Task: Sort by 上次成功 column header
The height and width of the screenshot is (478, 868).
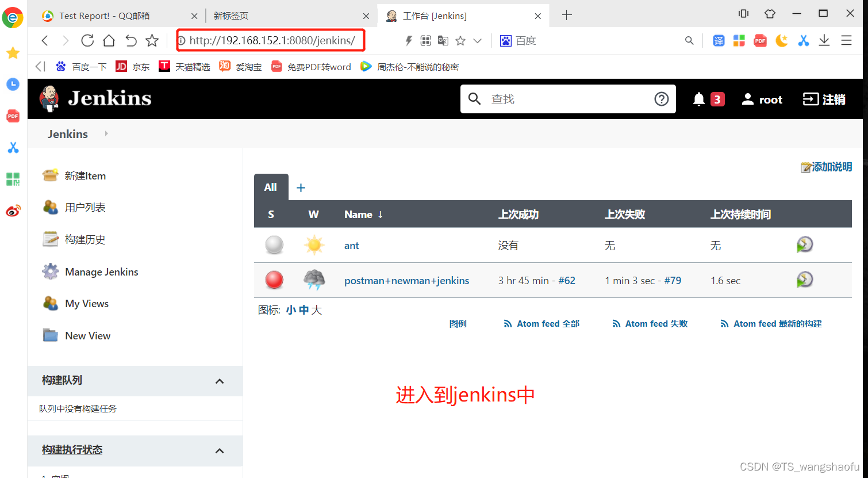Action: (519, 215)
